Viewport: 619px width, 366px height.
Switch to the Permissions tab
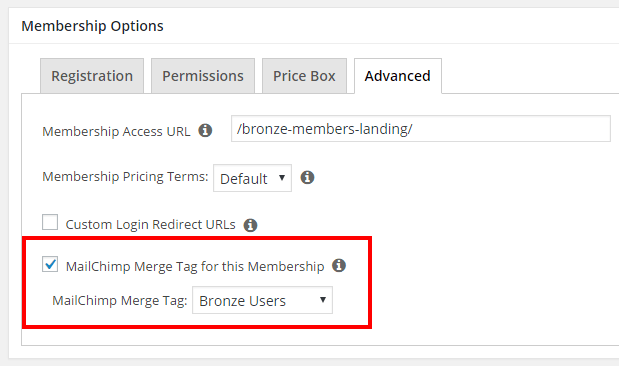tap(203, 76)
